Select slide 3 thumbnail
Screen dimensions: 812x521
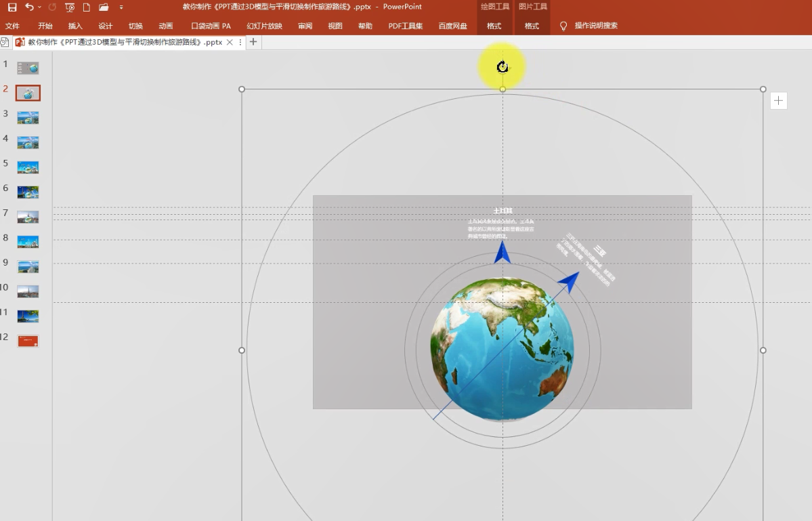click(x=28, y=118)
